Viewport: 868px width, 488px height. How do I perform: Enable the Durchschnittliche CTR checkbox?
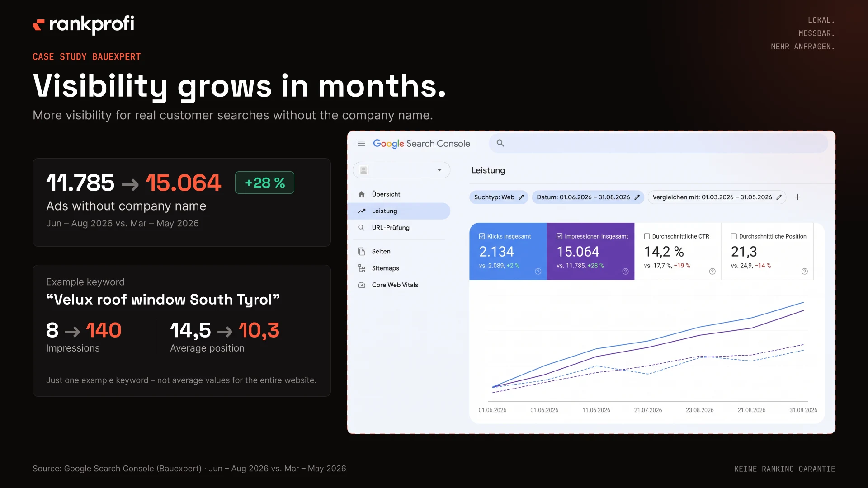point(647,236)
